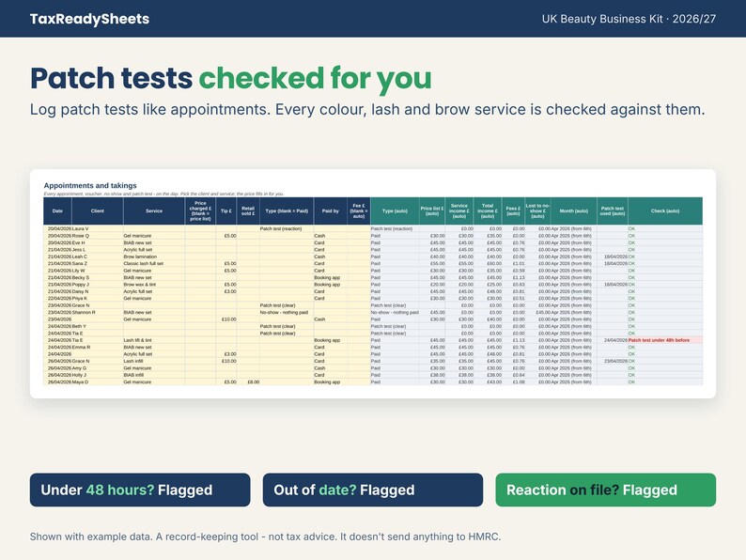
Task: Select the 'Check (auto)' column header
Action: pyautogui.click(x=665, y=210)
